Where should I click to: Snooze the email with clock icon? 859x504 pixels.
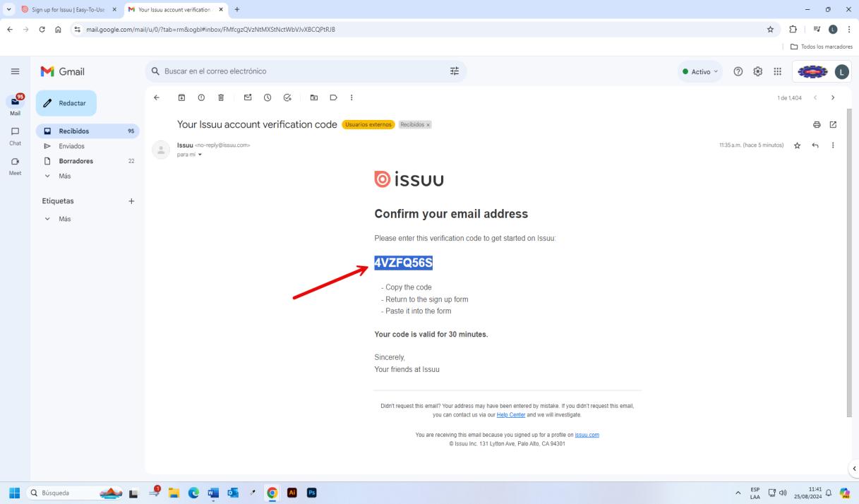268,97
